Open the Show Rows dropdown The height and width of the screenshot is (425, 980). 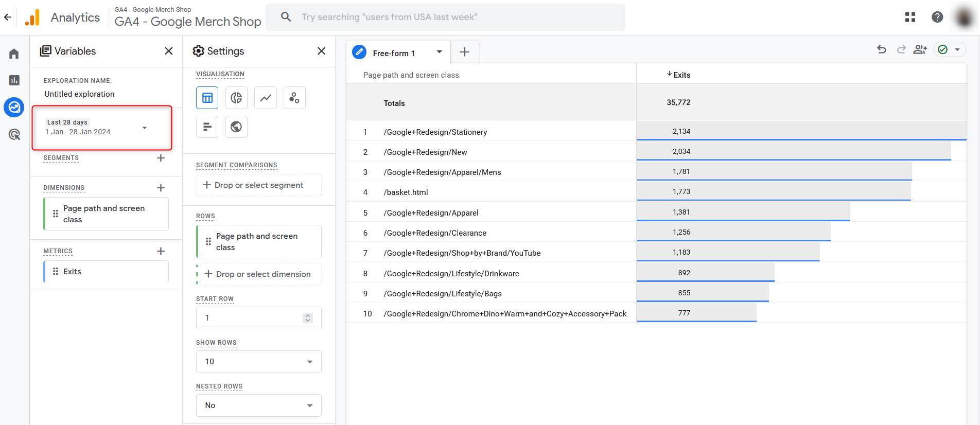[x=258, y=362]
